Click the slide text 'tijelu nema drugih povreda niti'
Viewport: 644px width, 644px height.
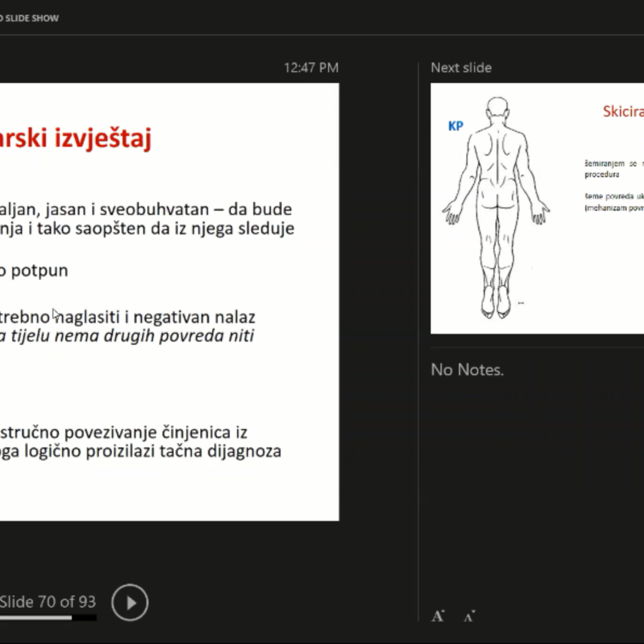[x=132, y=336]
